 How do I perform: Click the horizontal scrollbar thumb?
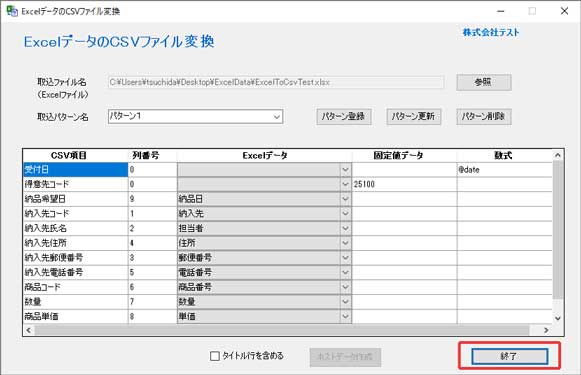click(x=282, y=330)
